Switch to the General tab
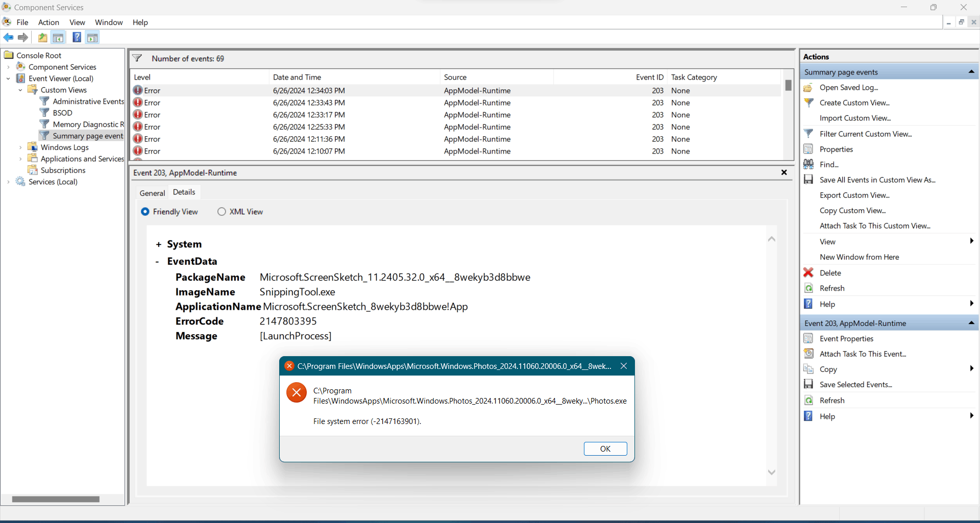The width and height of the screenshot is (980, 523). coord(152,193)
